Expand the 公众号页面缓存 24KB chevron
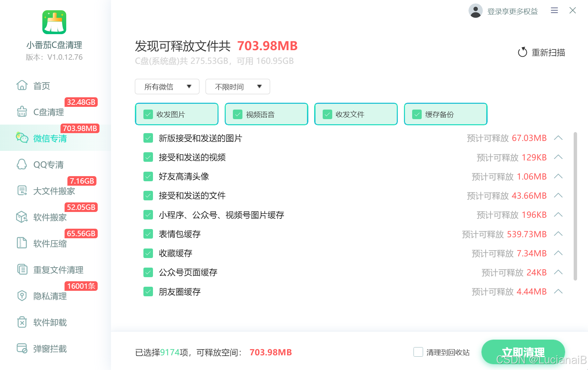The image size is (588, 370). [558, 272]
